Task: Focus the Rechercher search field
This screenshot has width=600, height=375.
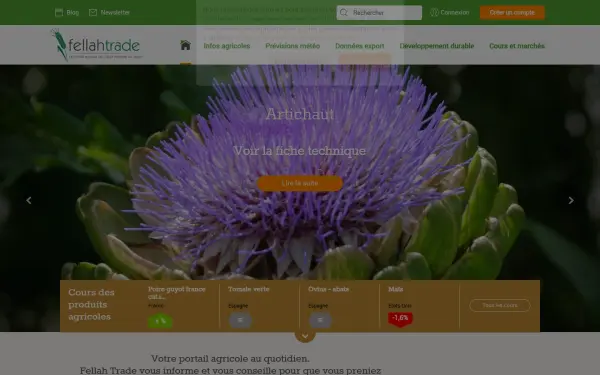Action: coord(379,13)
